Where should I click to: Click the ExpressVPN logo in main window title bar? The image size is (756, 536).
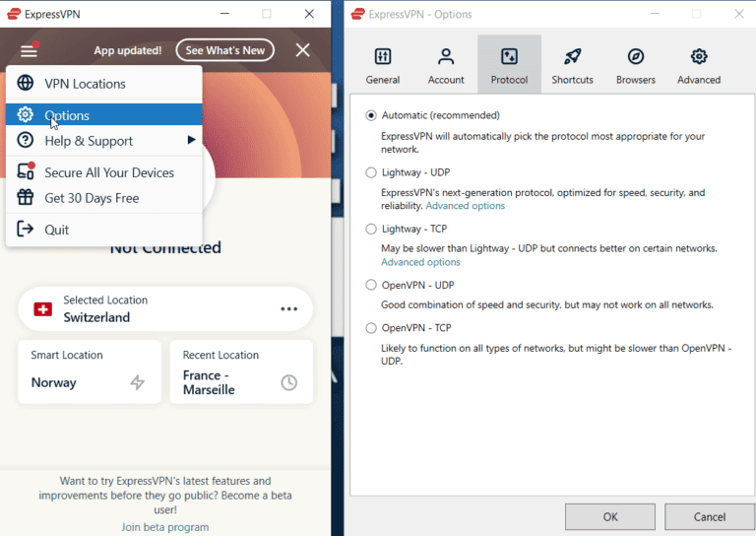[x=14, y=14]
